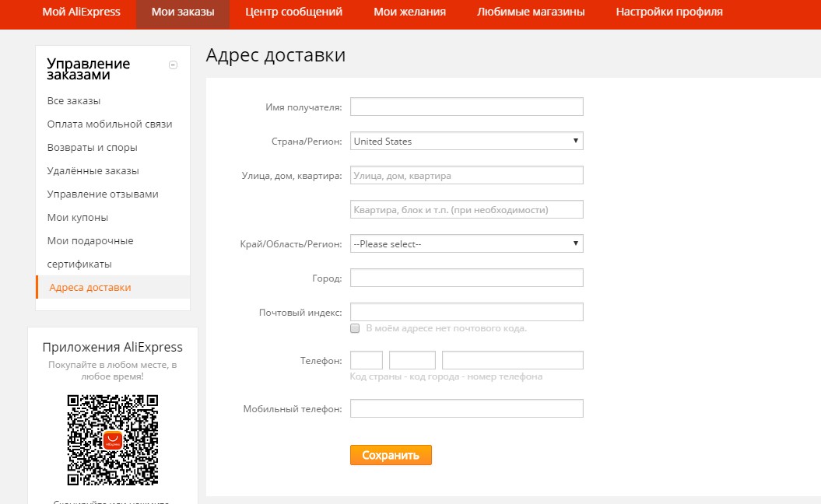Screen dimensions: 821x504
Task: Click the Имя получателя input field
Action: coord(466,107)
